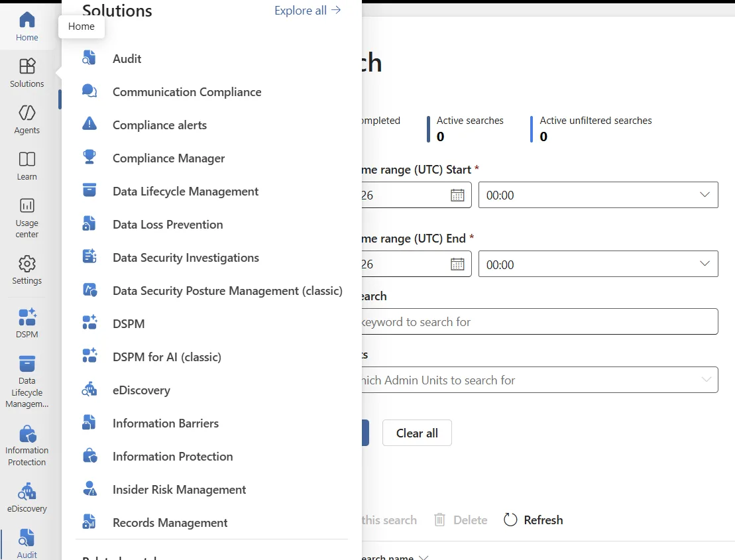Open Settings gear in sidebar
735x560 pixels.
pos(27,264)
